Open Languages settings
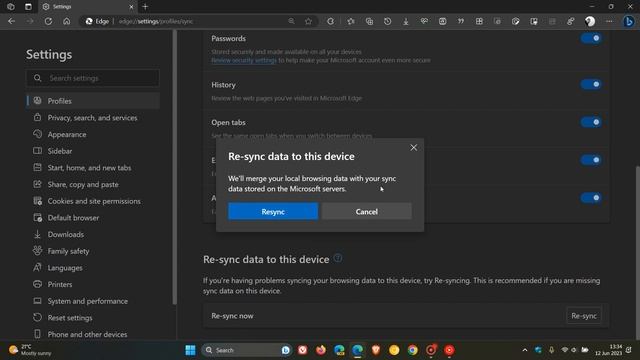Image resolution: width=640 pixels, height=360 pixels. (x=93, y=268)
